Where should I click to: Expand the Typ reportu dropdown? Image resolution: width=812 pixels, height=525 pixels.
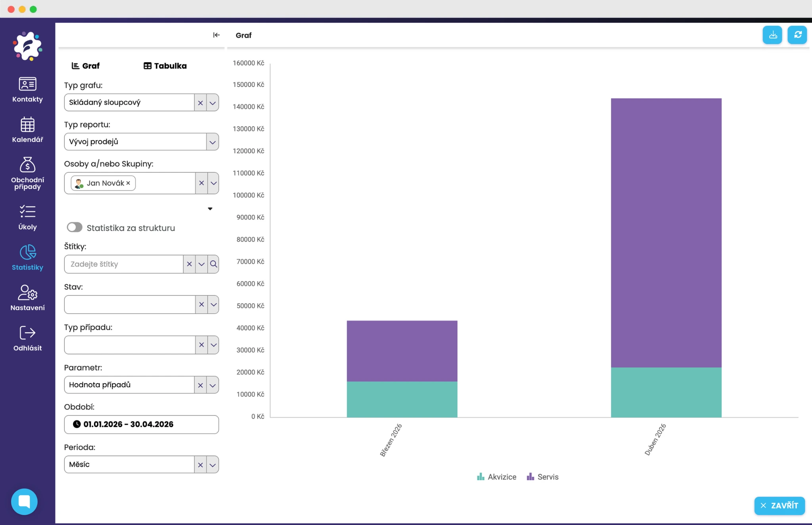[213, 142]
